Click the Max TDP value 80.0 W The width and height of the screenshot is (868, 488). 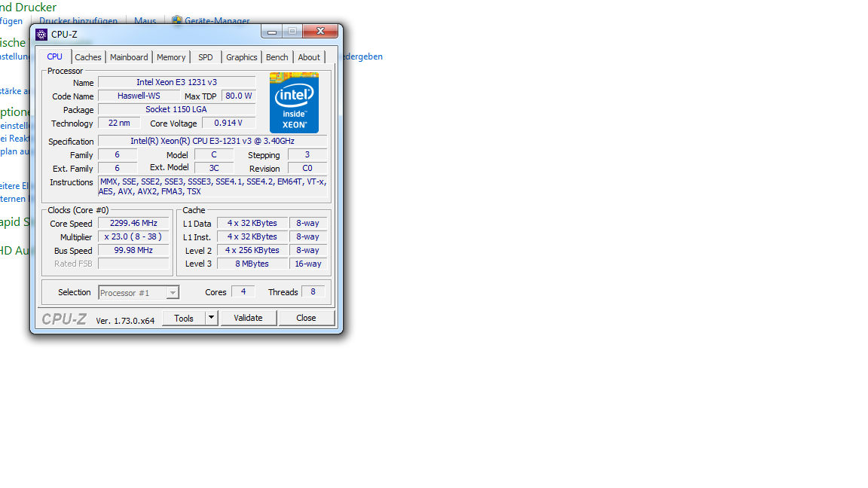click(x=239, y=96)
